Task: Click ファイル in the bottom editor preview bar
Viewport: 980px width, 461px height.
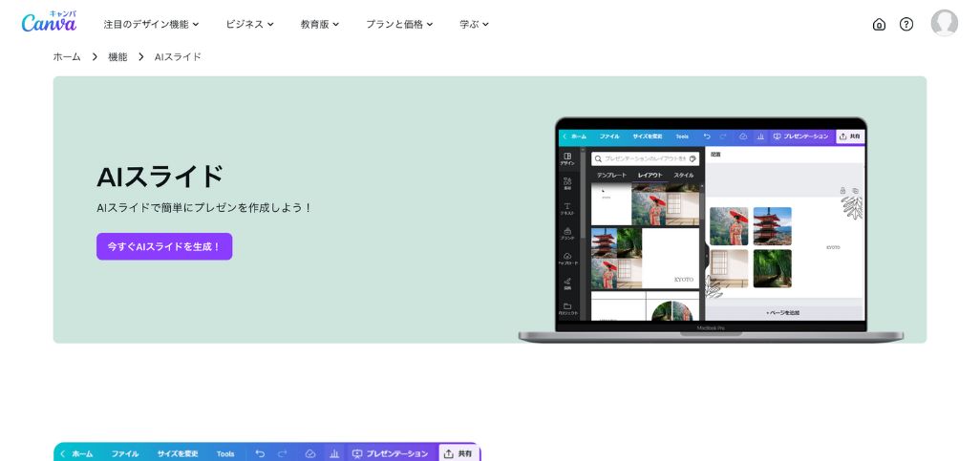Action: click(x=124, y=454)
